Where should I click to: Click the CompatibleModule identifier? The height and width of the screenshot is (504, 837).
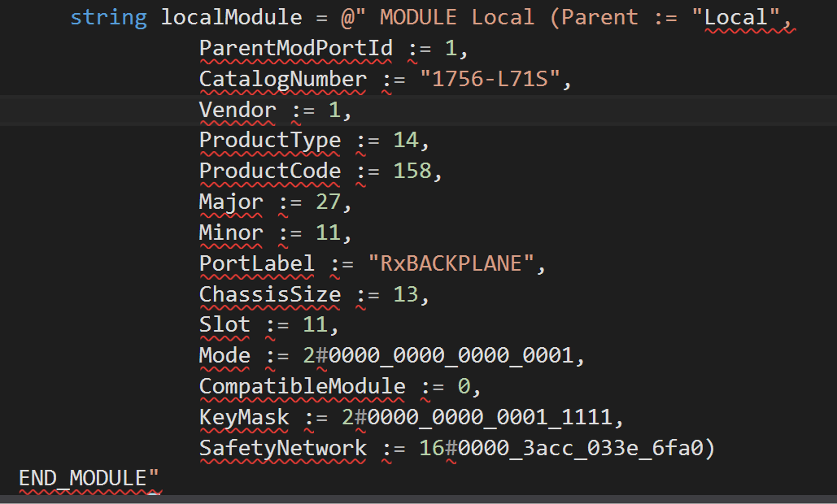click(302, 387)
